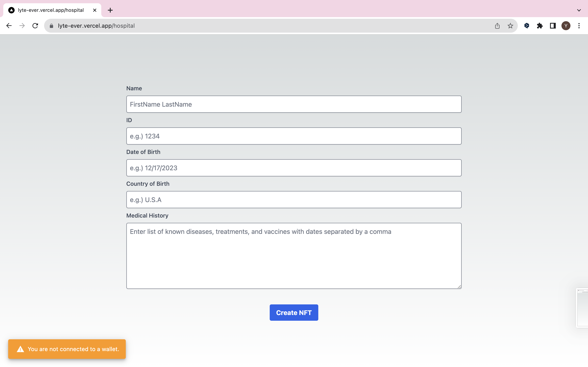Click the site lock icon
Image resolution: width=588 pixels, height=367 pixels.
click(x=51, y=26)
